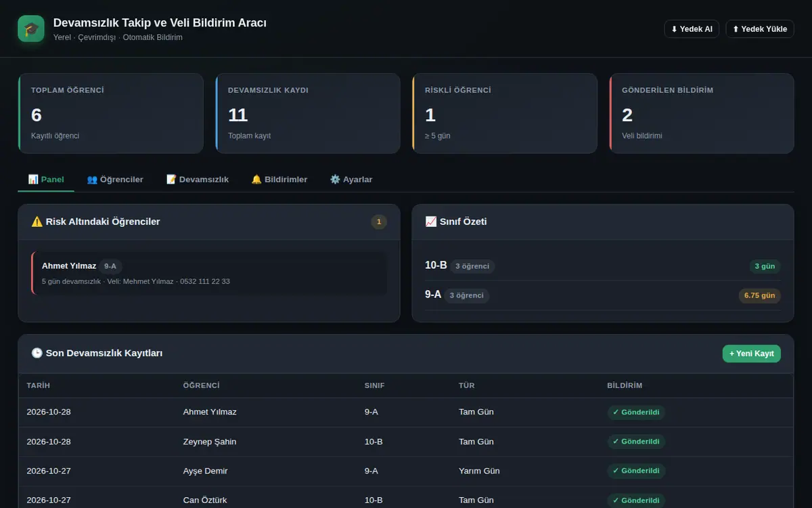
Task: Click the Öğrenci column header
Action: tap(202, 385)
